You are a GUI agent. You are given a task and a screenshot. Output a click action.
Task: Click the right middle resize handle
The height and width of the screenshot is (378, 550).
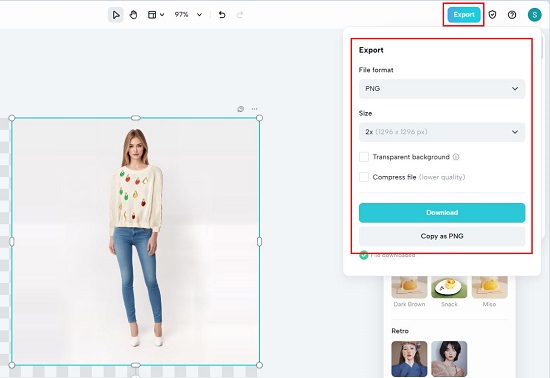click(259, 241)
